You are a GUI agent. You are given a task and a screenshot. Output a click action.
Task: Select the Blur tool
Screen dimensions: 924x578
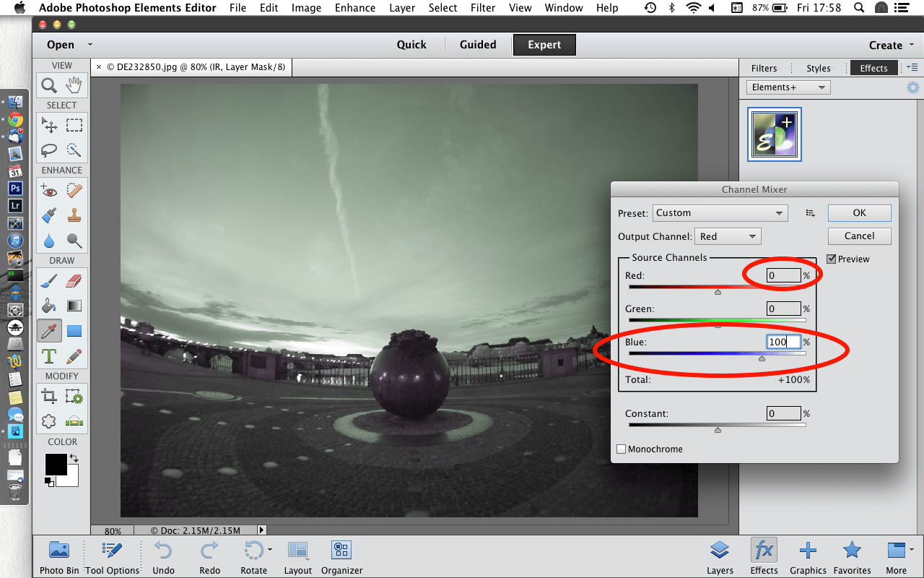pyautogui.click(x=49, y=240)
